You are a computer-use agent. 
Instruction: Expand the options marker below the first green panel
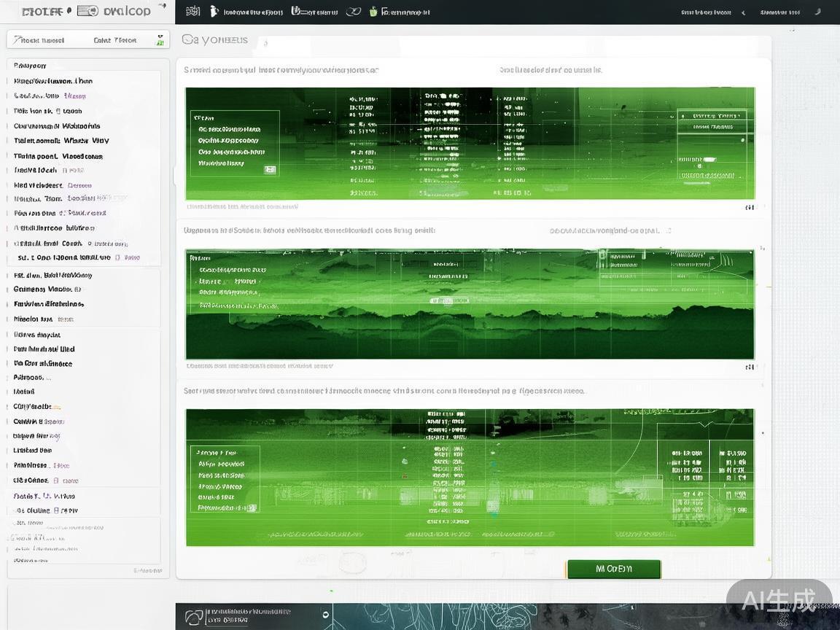click(749, 208)
